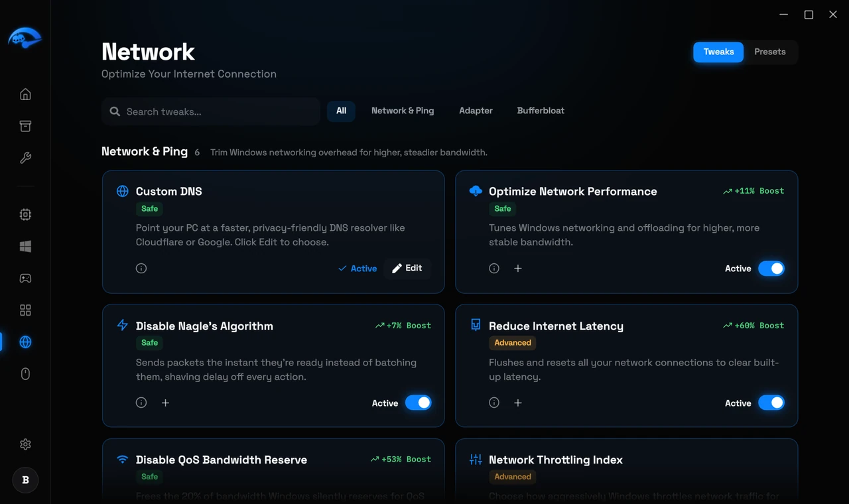Open the four-squares apps sidebar icon

click(25, 310)
